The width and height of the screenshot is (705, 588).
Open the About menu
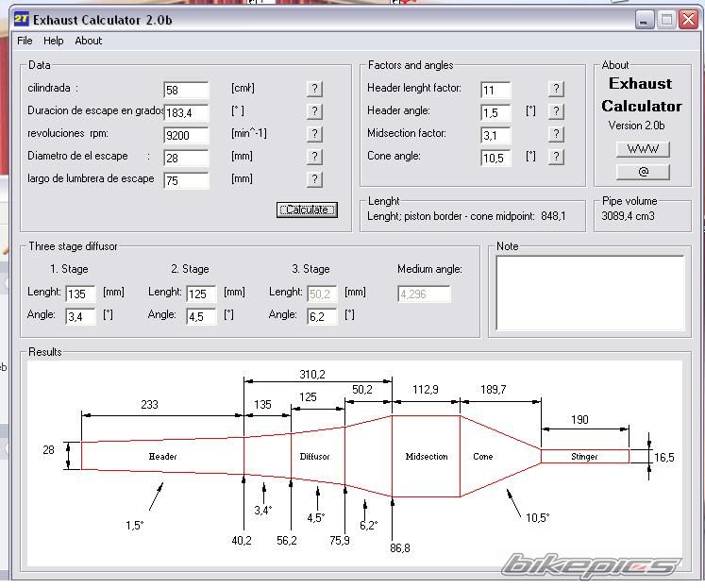[x=89, y=41]
